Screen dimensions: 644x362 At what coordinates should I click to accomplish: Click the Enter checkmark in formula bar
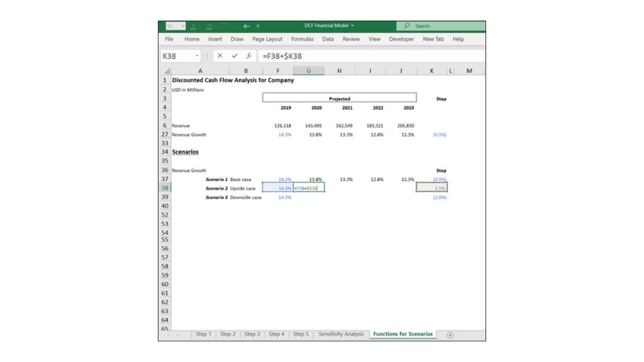click(233, 55)
